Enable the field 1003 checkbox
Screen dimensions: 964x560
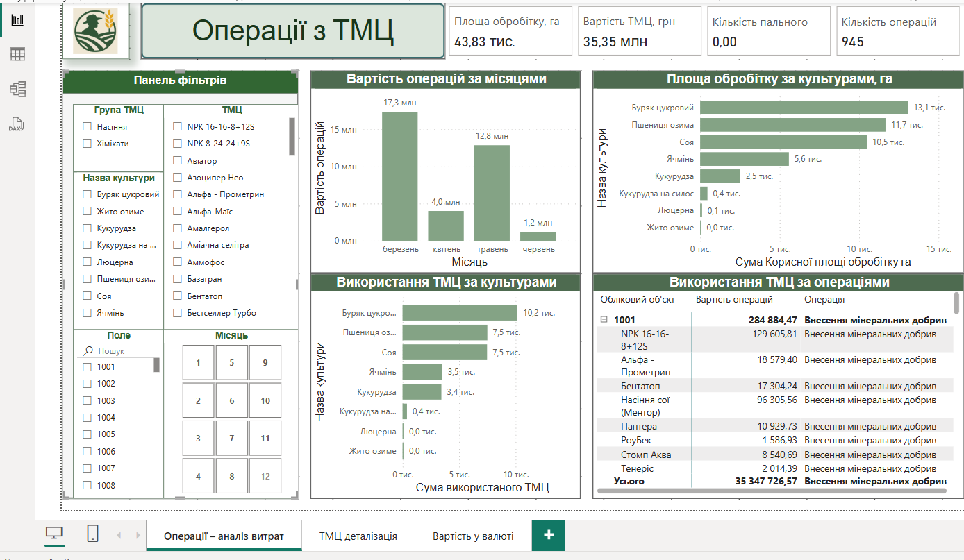coord(87,401)
